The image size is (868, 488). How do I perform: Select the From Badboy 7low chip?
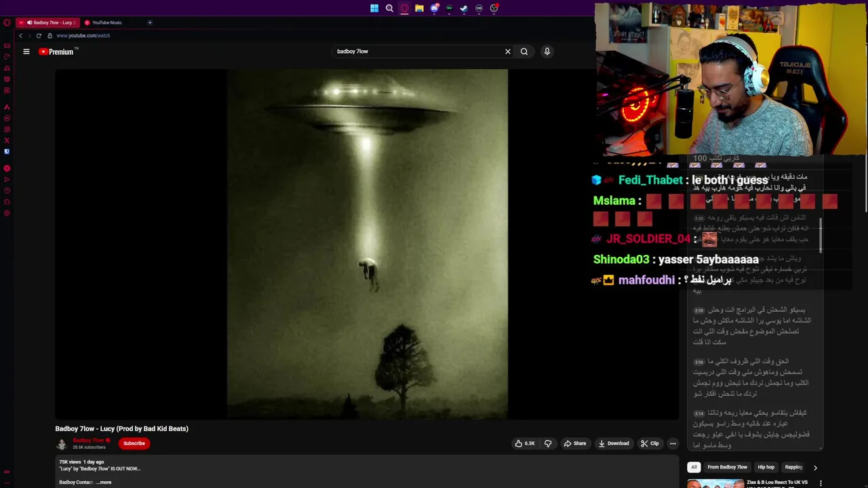[727, 467]
